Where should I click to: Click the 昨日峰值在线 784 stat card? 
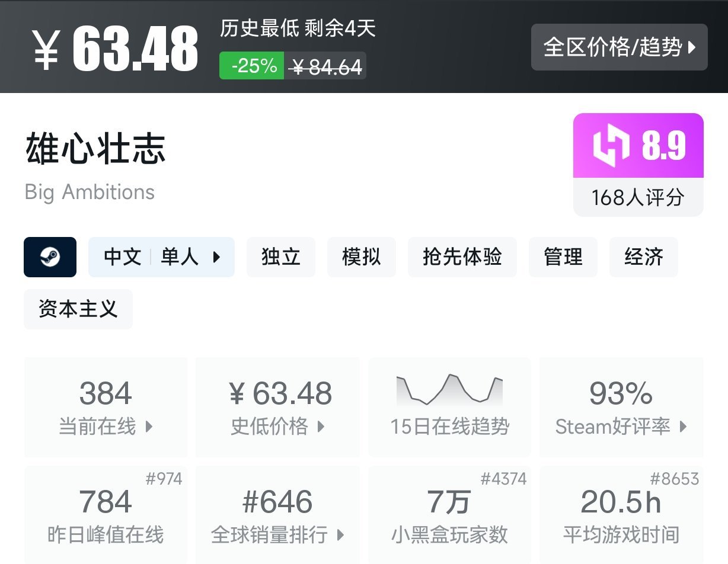106,514
